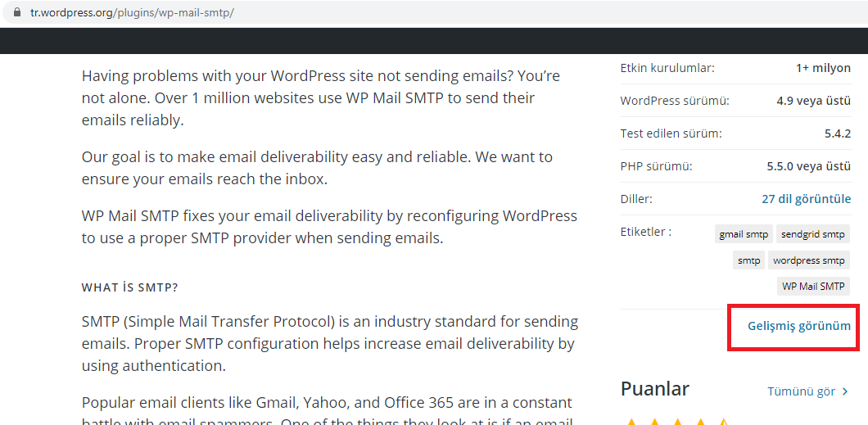Image resolution: width=868 pixels, height=425 pixels.
Task: Click the 5.4.2 tested version value
Action: click(x=838, y=133)
